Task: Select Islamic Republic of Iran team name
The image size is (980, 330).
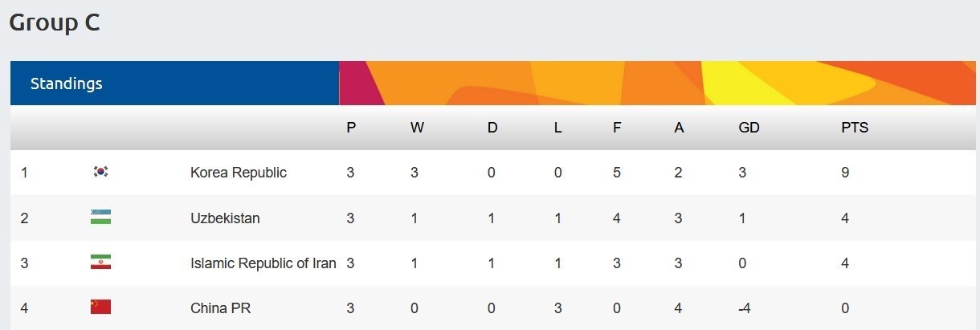Action: [x=263, y=263]
